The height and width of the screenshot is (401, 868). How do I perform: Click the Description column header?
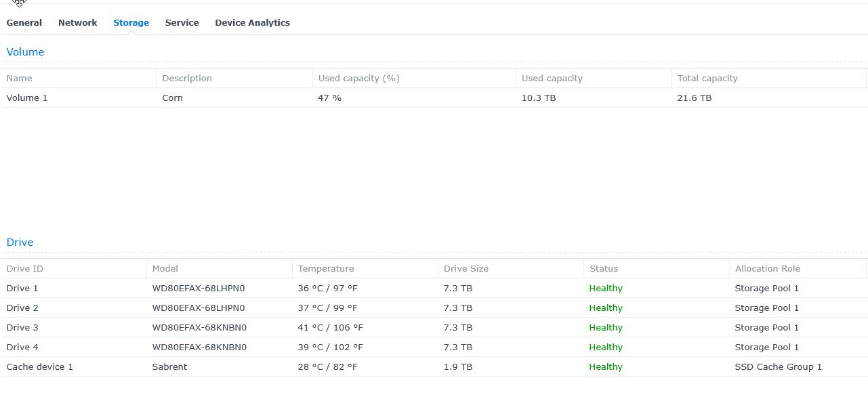coord(187,79)
